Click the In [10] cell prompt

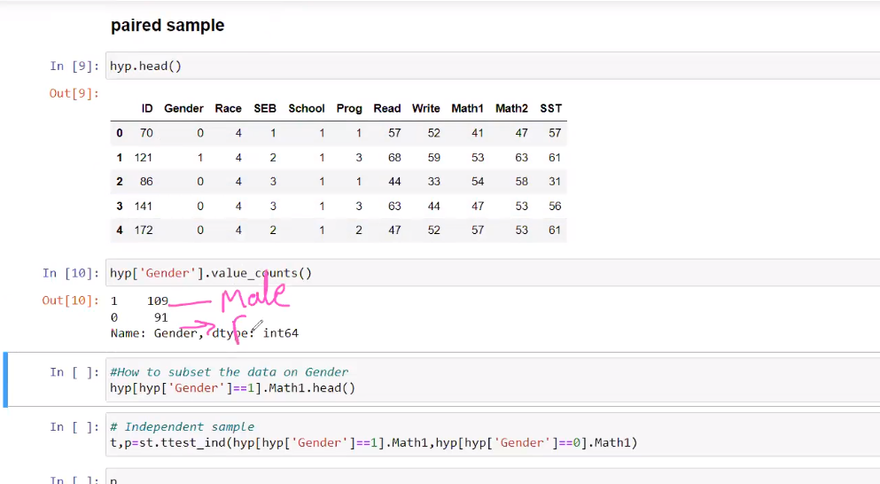tap(71, 273)
